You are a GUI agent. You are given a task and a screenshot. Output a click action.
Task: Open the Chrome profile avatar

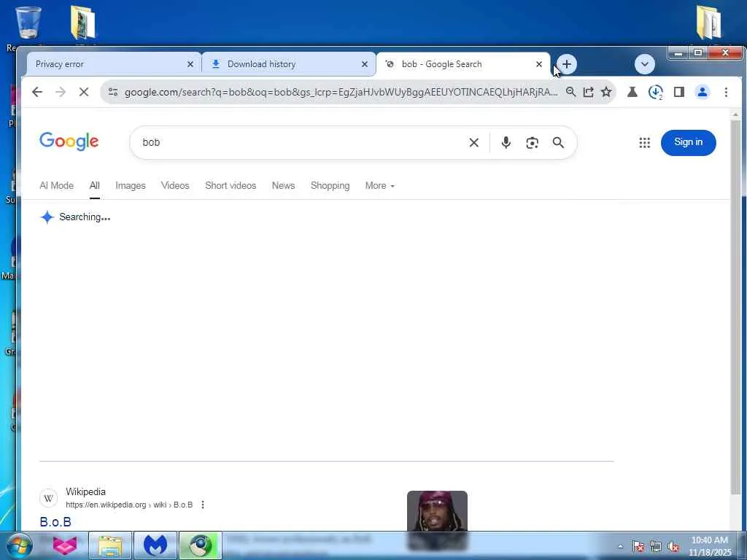703,92
